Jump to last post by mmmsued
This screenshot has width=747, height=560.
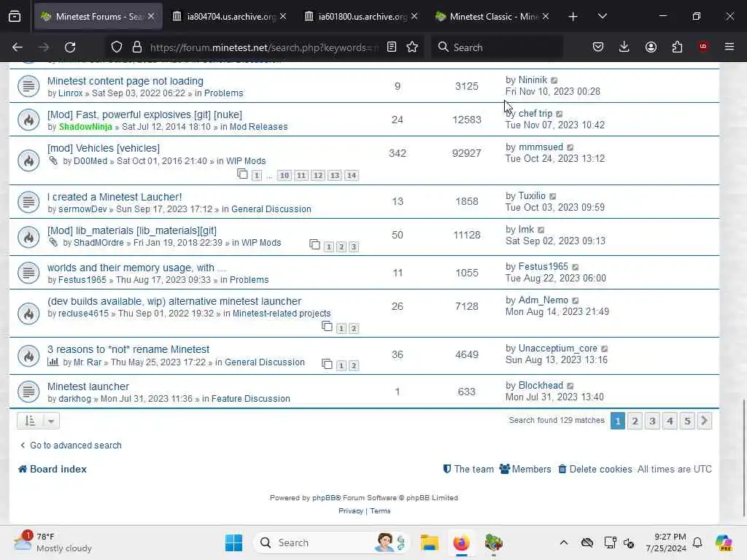570,147
